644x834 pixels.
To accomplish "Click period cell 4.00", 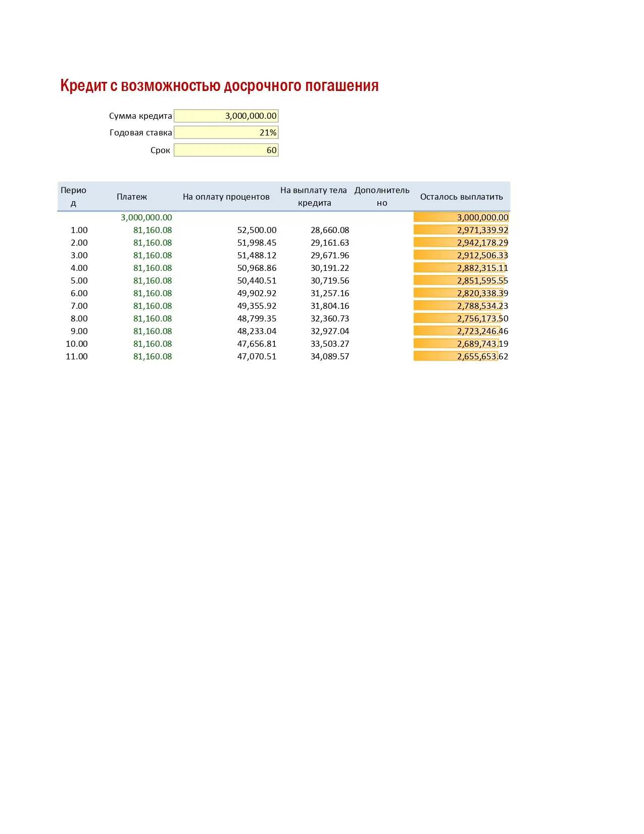I will click(x=79, y=268).
